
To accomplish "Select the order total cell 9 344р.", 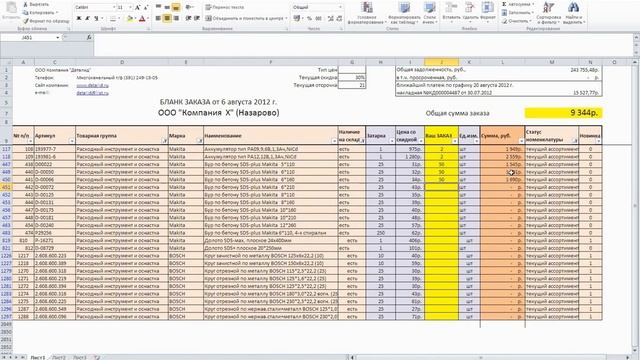I will click(x=563, y=113).
